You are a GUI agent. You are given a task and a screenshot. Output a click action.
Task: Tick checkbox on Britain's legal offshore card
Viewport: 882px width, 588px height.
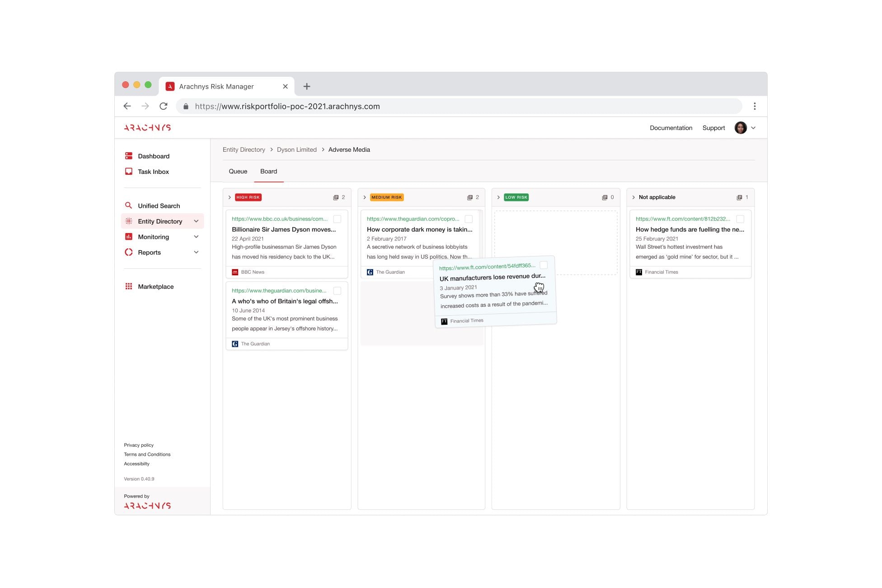click(337, 291)
